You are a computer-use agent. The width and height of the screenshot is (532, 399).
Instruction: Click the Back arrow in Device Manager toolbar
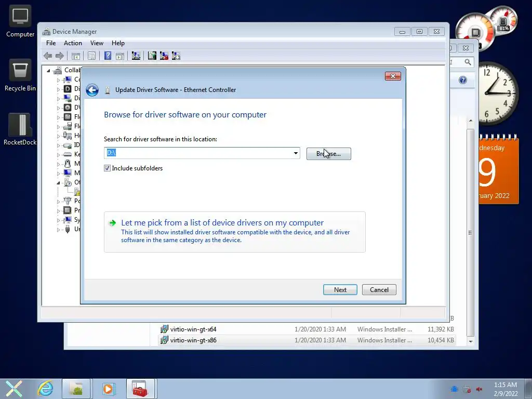(48, 56)
